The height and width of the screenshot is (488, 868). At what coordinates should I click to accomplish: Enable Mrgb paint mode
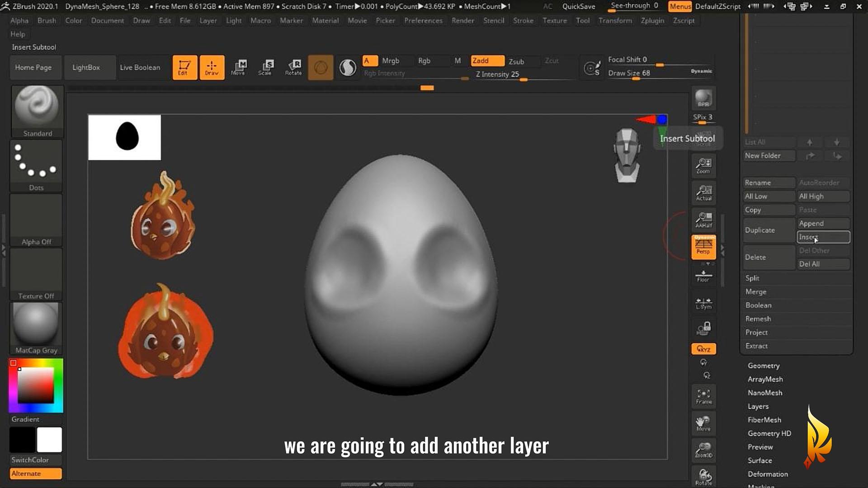pyautogui.click(x=391, y=61)
